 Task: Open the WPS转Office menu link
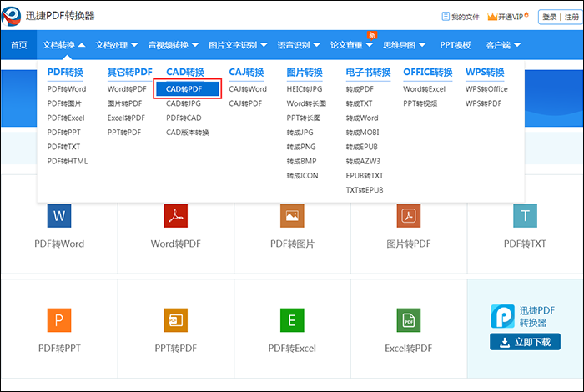486,89
